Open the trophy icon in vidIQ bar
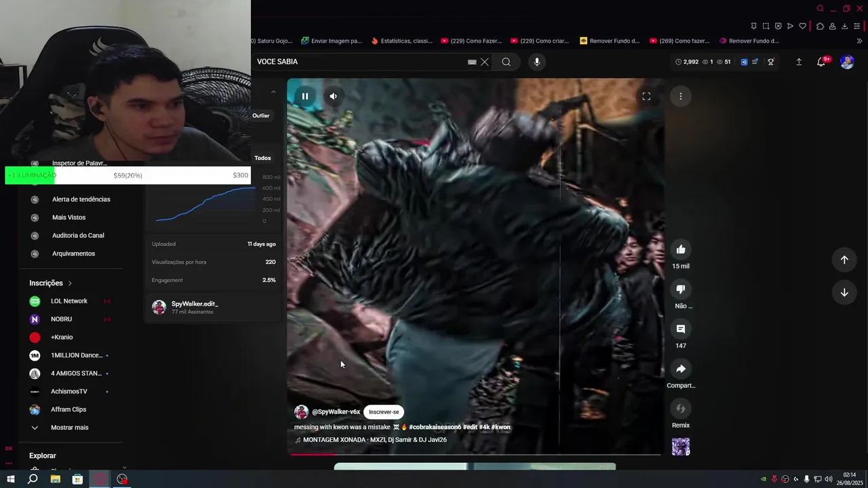Image resolution: width=868 pixels, height=488 pixels. pos(770,62)
